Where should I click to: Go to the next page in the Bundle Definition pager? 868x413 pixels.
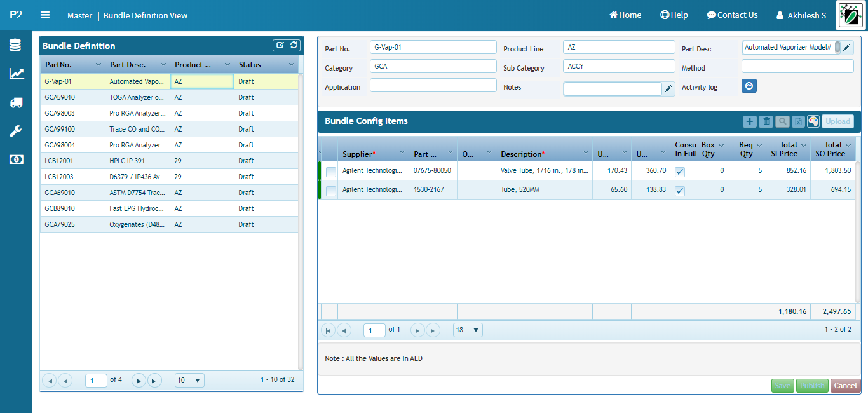pos(139,381)
